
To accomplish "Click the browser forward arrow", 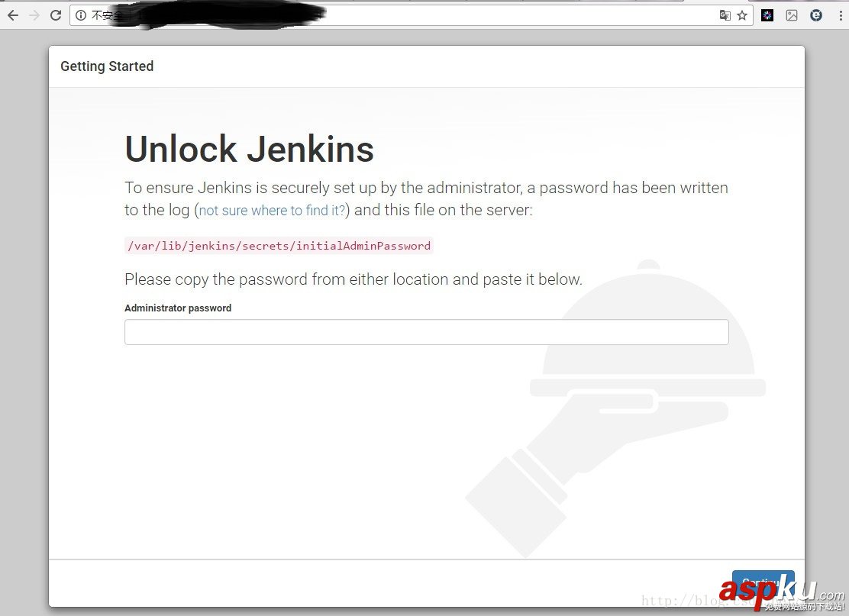I will (x=34, y=15).
